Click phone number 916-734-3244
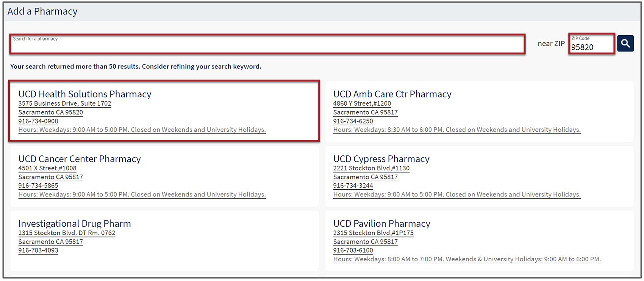This screenshot has height=281, width=644. pos(353,186)
